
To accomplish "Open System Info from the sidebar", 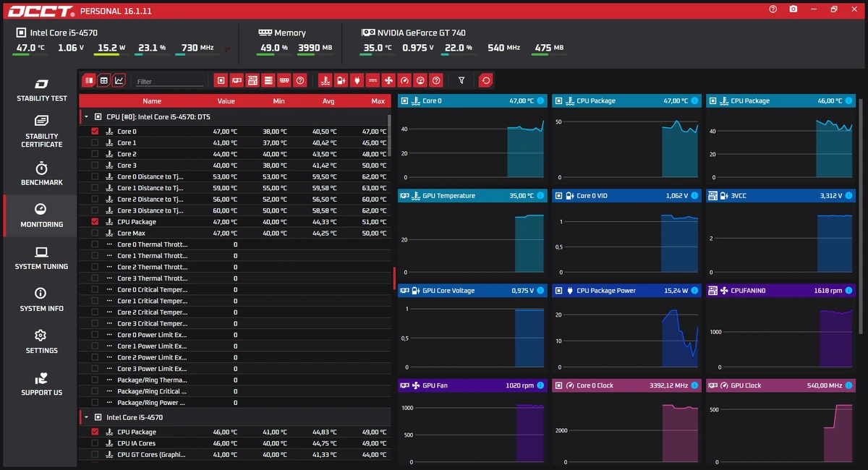I will pos(41,299).
